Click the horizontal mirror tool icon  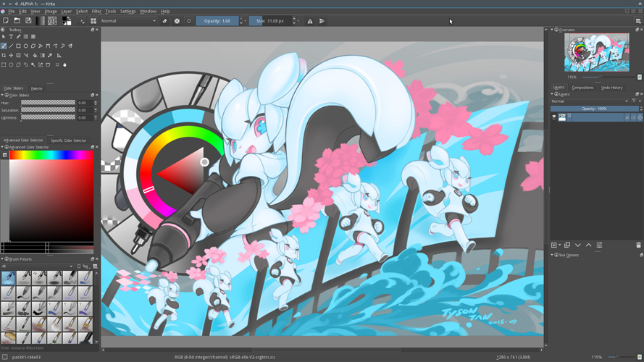click(x=310, y=21)
